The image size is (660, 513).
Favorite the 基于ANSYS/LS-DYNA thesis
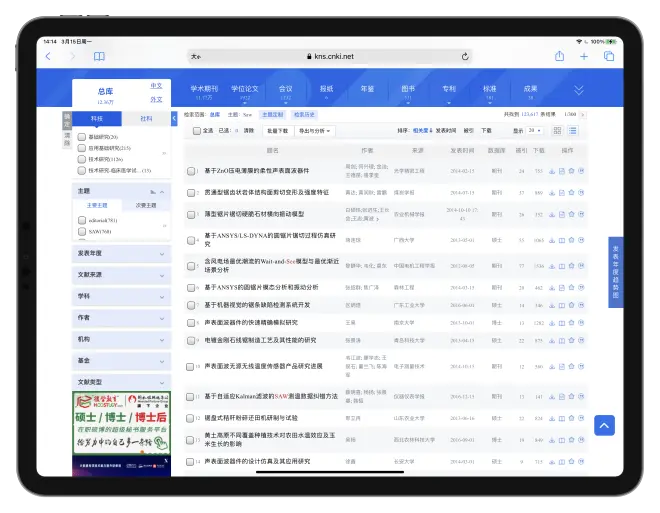coord(571,240)
